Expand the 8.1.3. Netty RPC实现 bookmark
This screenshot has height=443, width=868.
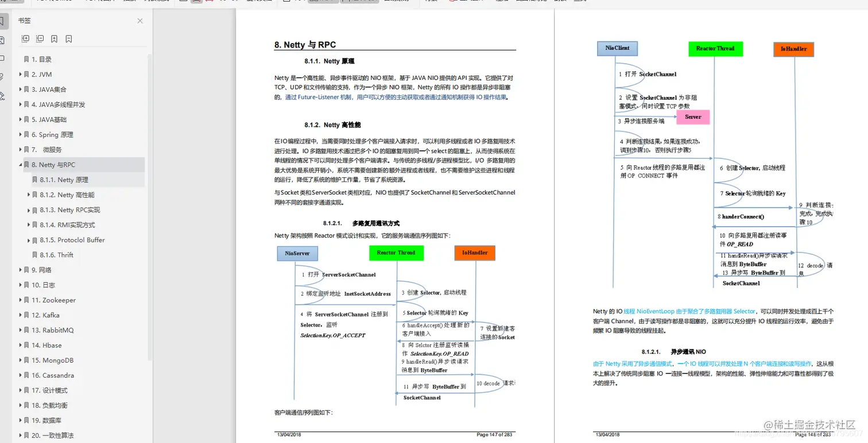29,209
